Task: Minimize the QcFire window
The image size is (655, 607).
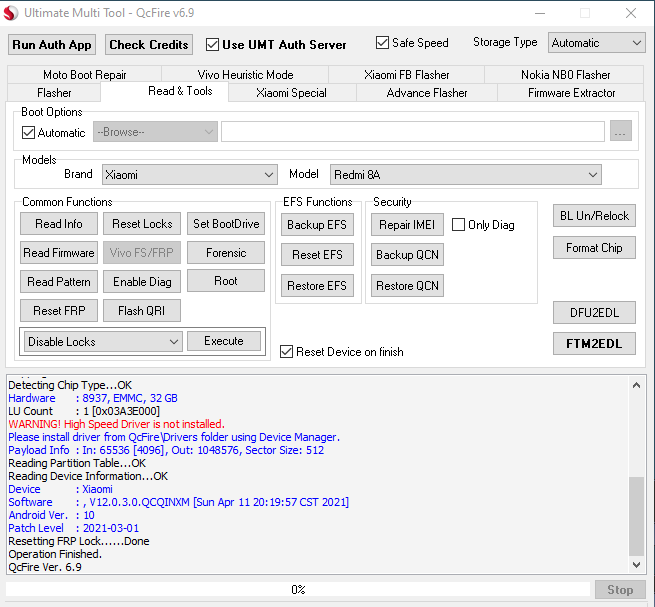Action: coord(540,13)
